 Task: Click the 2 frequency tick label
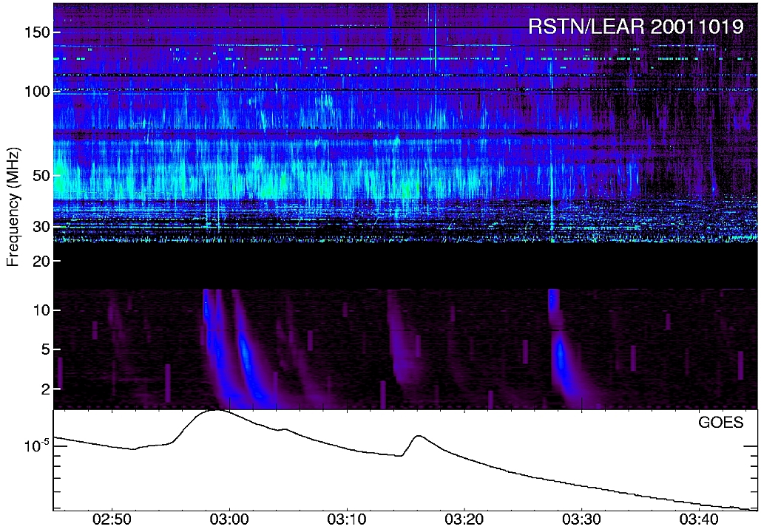(x=46, y=389)
